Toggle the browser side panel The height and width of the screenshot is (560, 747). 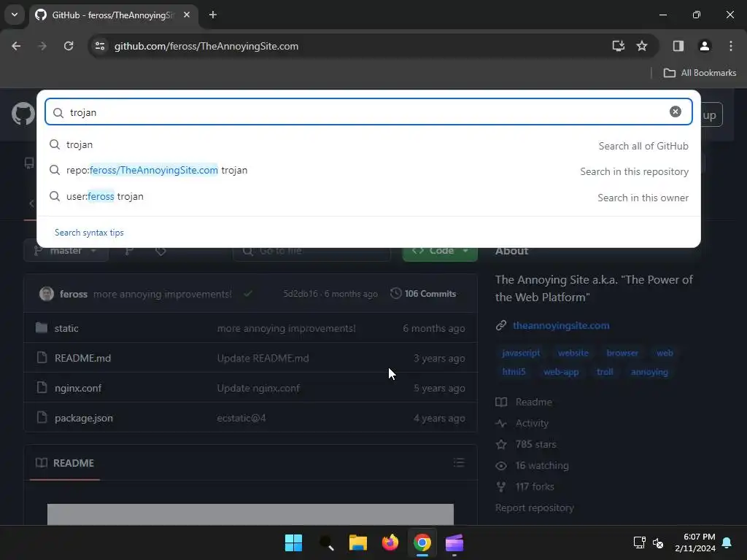click(678, 46)
